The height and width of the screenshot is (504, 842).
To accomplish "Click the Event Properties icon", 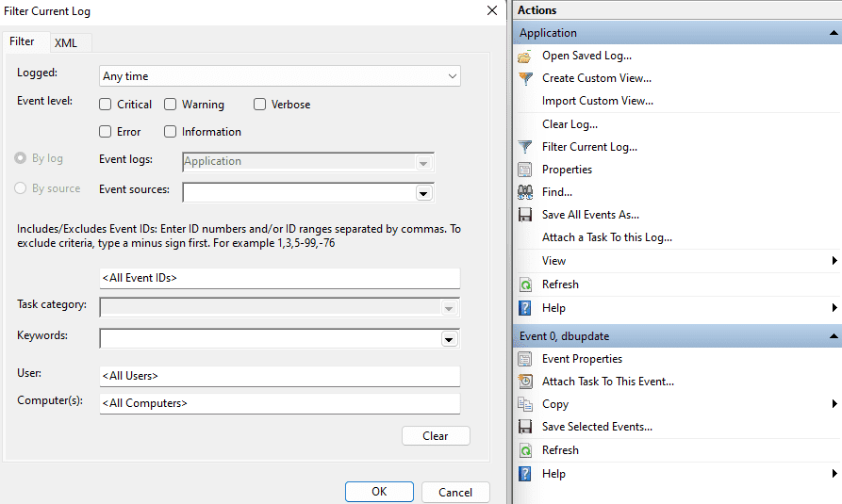I will click(525, 359).
